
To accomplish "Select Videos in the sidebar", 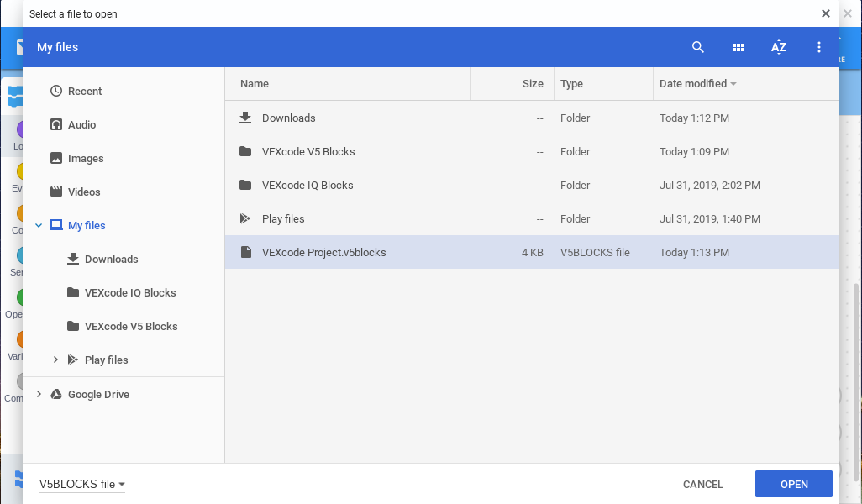I will (x=84, y=192).
